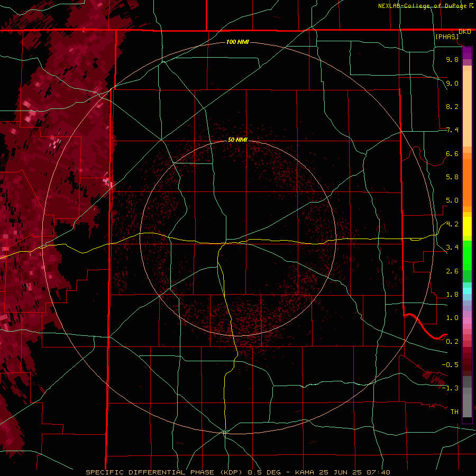476x476 pixels.
Task: Pick the gray segment at color bar bottom
Action: 467,405
